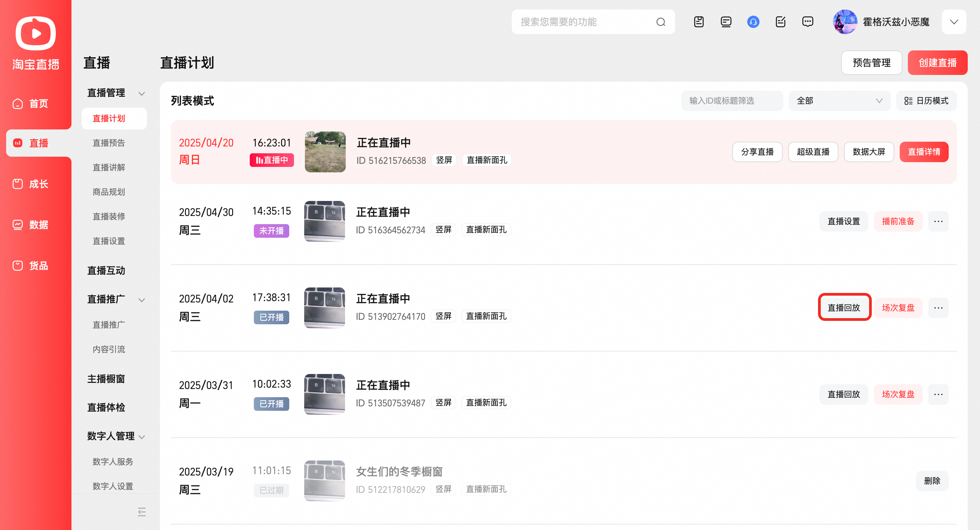Click the search magnifier icon
This screenshot has width=980, height=530.
click(660, 22)
